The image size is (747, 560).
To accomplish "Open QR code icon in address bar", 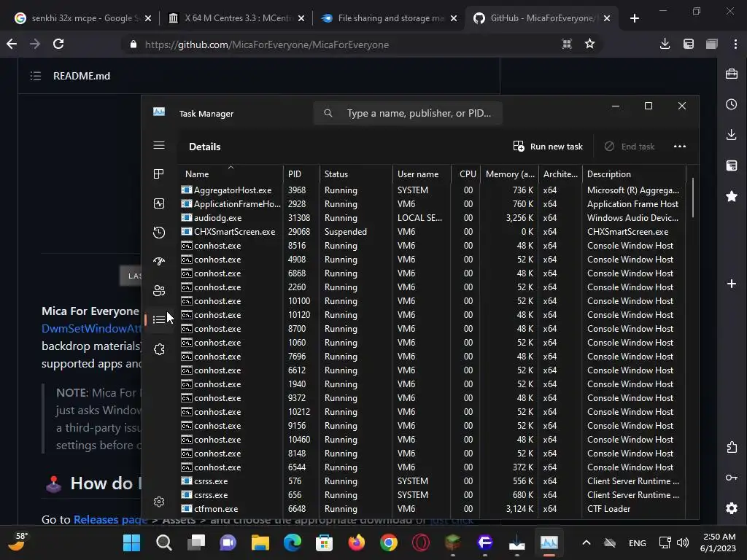I will 566,44.
